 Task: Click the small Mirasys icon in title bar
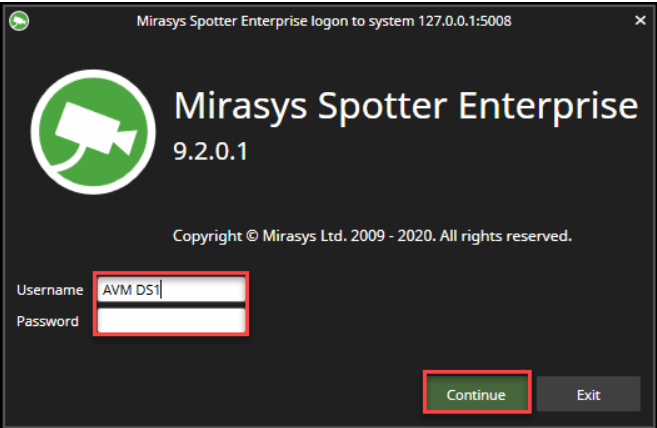click(18, 20)
